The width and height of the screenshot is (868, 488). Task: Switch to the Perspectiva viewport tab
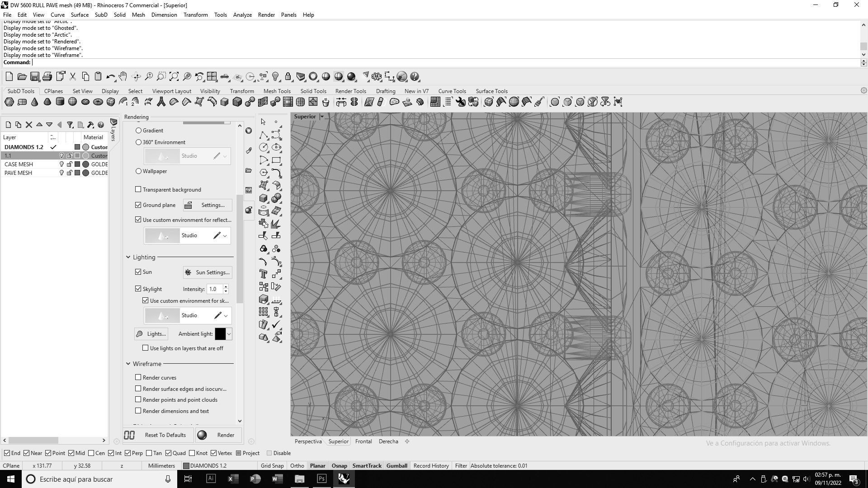click(x=308, y=441)
